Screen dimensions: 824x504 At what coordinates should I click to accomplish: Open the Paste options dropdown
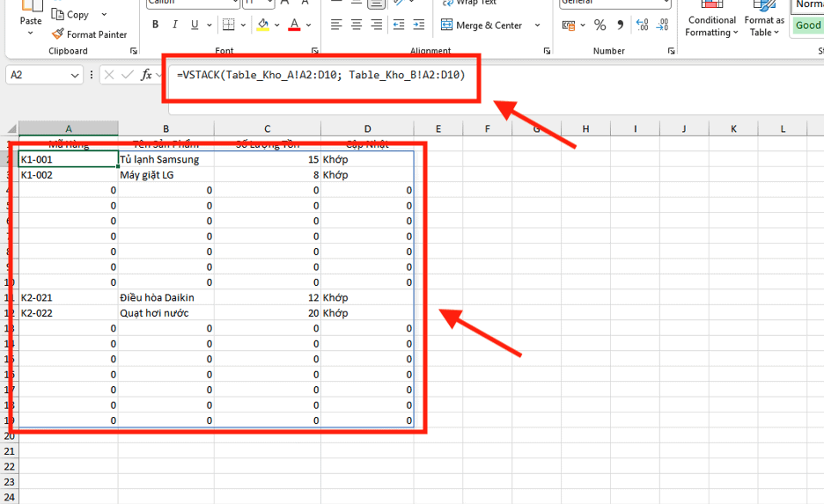(31, 33)
